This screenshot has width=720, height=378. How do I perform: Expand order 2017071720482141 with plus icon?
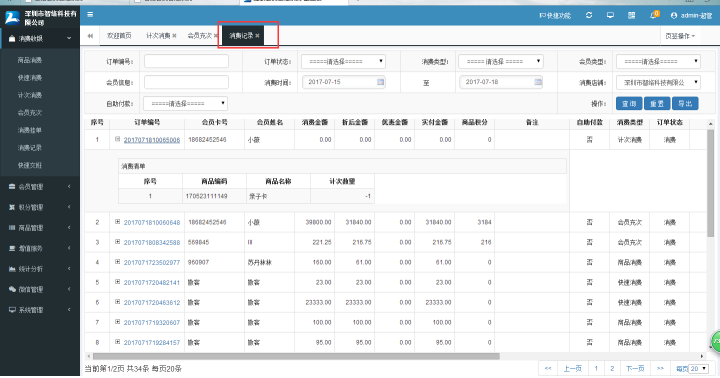pos(118,282)
